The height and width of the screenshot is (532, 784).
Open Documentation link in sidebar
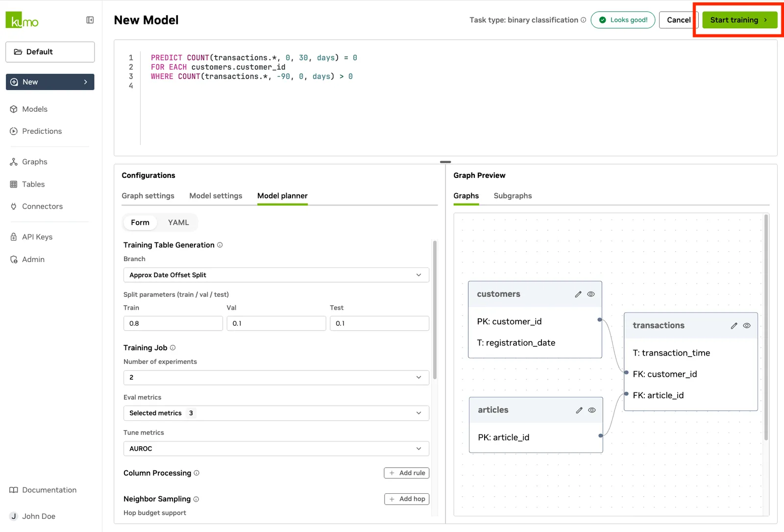[49, 490]
